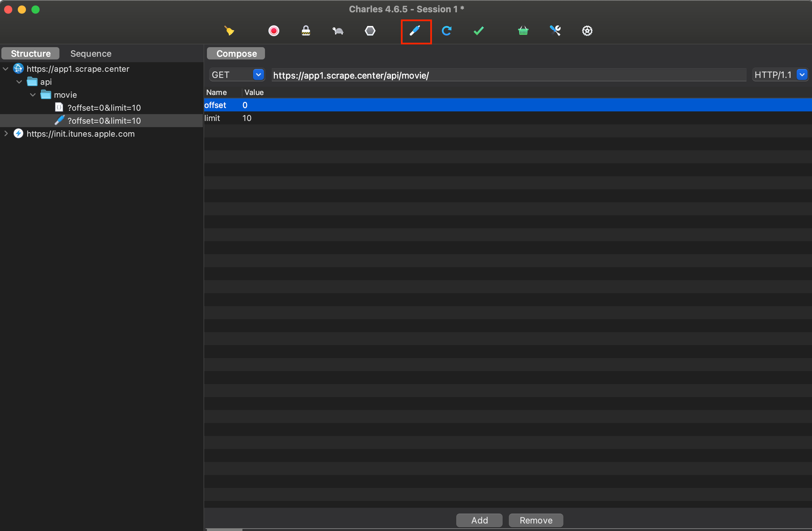812x531 pixels.
Task: Open the GET method dropdown
Action: point(258,74)
